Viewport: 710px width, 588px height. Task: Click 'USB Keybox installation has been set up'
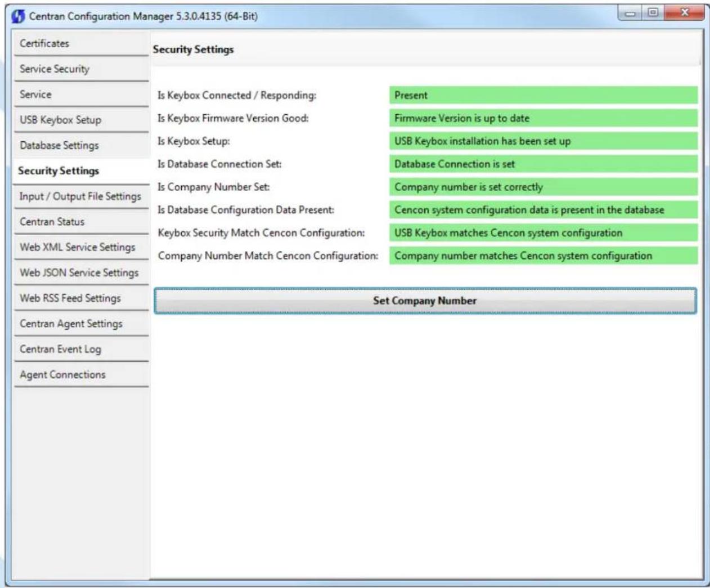[543, 141]
